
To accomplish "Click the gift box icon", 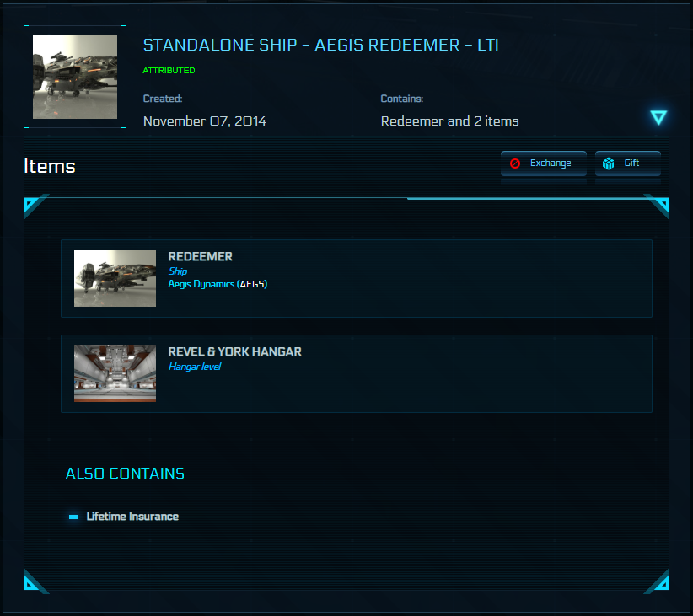I will point(609,163).
